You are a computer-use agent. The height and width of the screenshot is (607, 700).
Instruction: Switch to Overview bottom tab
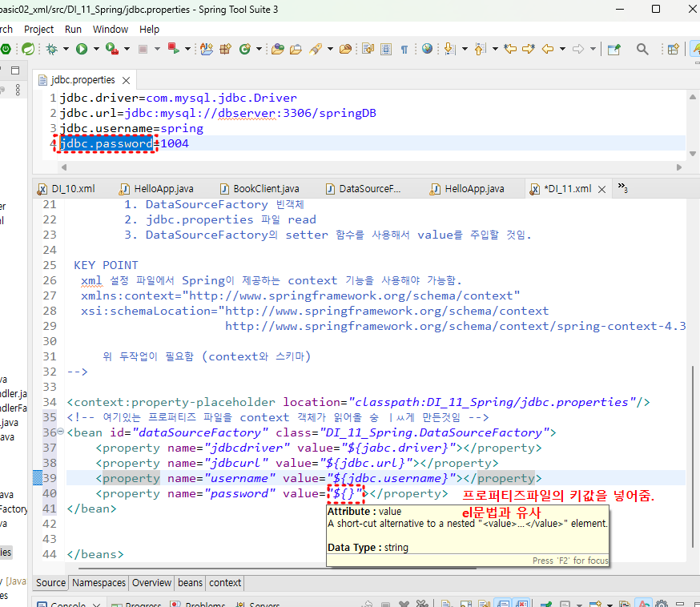151,582
